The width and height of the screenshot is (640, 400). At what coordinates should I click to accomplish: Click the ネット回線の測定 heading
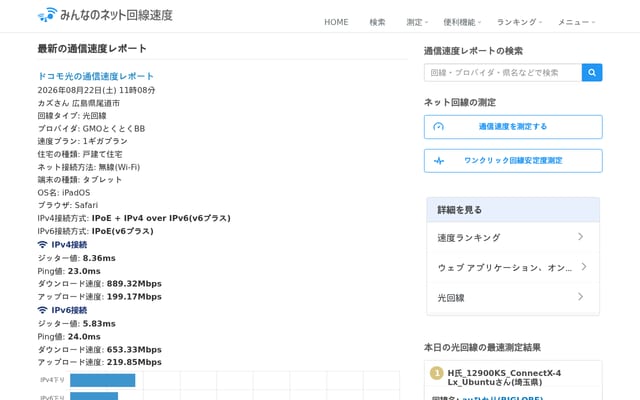point(460,102)
